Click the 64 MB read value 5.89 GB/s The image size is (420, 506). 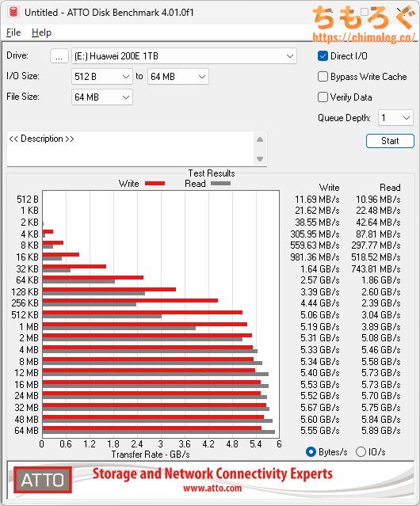point(381,431)
